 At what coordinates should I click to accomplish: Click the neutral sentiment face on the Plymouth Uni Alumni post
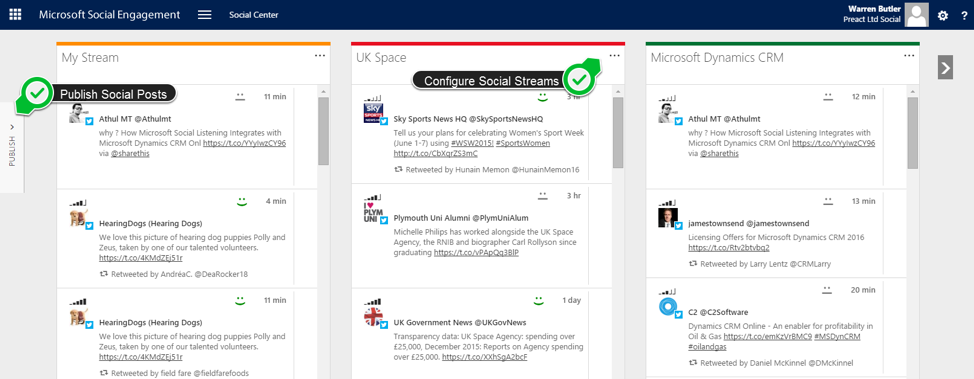pyautogui.click(x=542, y=195)
